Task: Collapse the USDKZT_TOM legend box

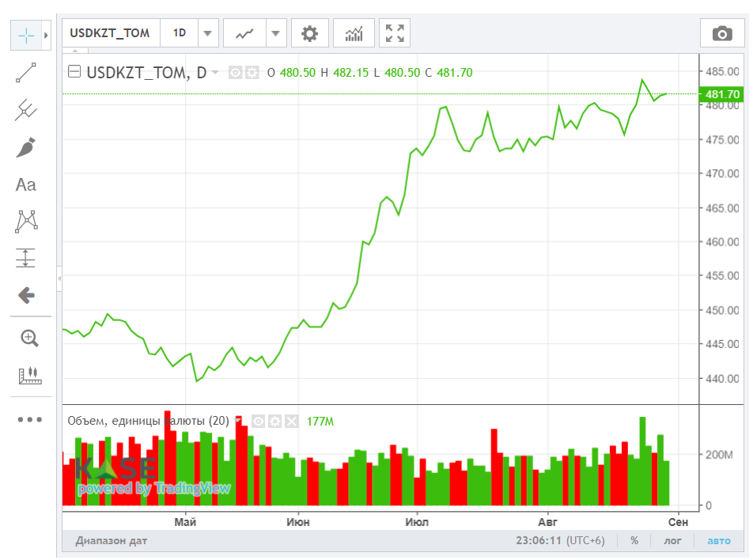Action: [74, 72]
